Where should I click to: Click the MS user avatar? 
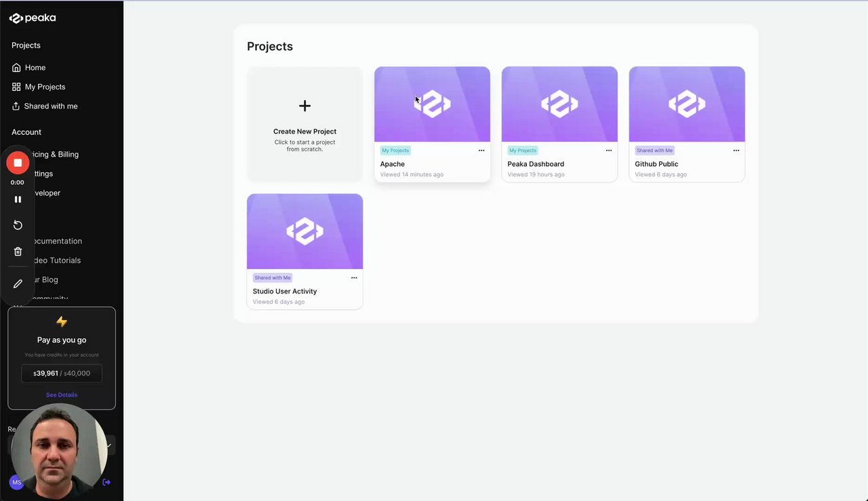point(16,483)
